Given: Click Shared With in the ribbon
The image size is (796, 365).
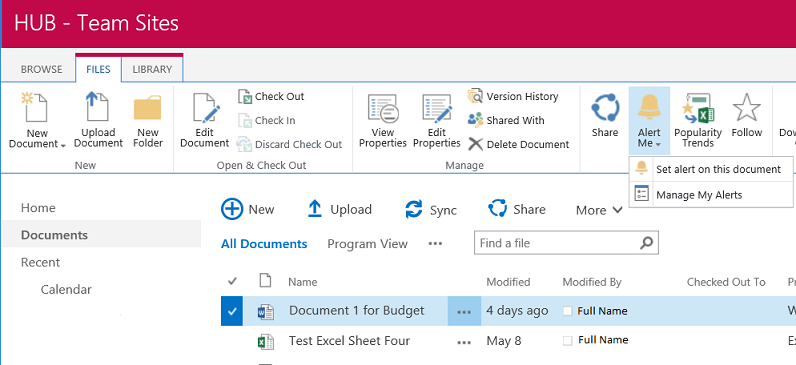Looking at the screenshot, I should tap(506, 120).
